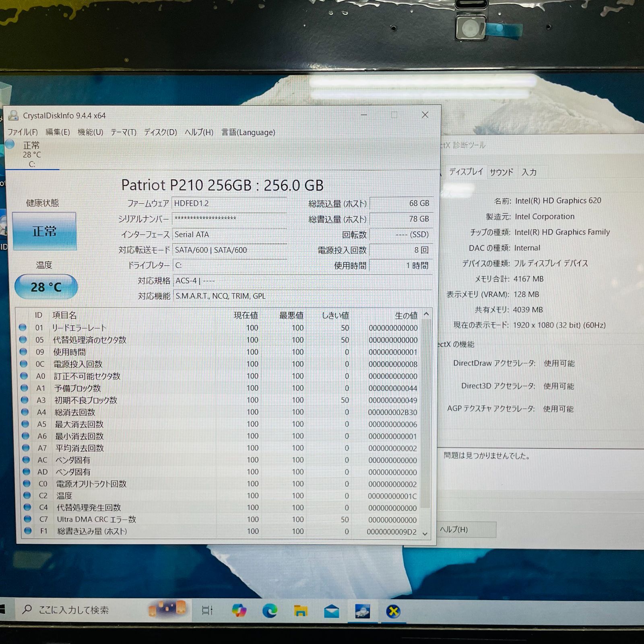
Task: Launch Microsoft Edge from the taskbar
Action: [270, 611]
